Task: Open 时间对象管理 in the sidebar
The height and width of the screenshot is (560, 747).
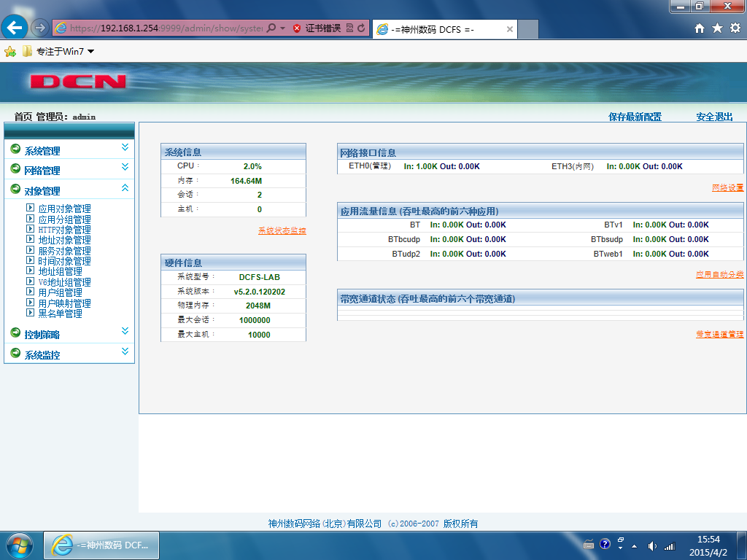Action: [64, 261]
